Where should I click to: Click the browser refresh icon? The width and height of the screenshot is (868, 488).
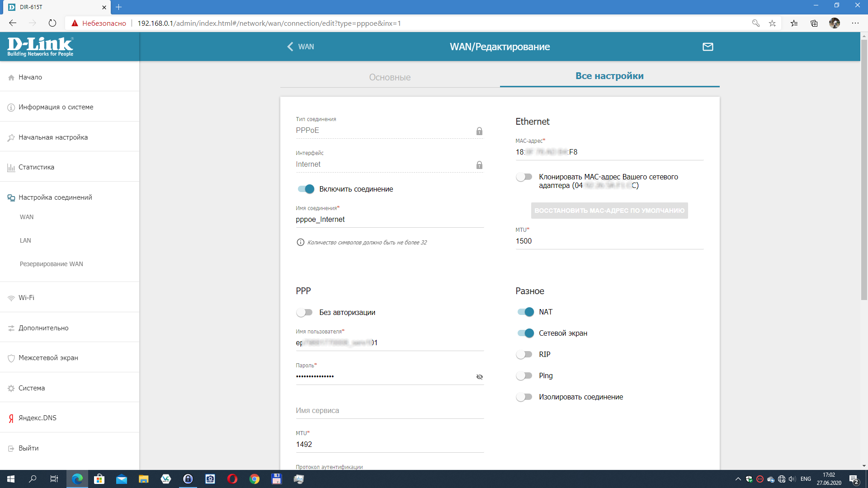[x=52, y=23]
